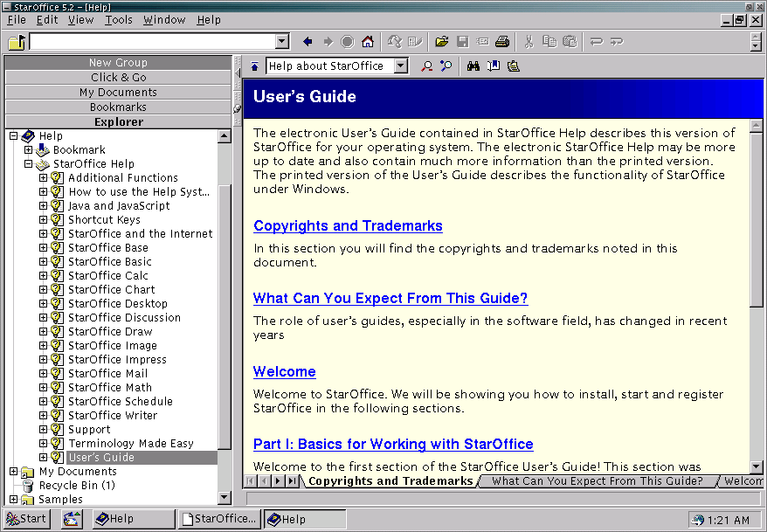Open the Help about StarOffice dropdown
767x532 pixels.
(401, 66)
